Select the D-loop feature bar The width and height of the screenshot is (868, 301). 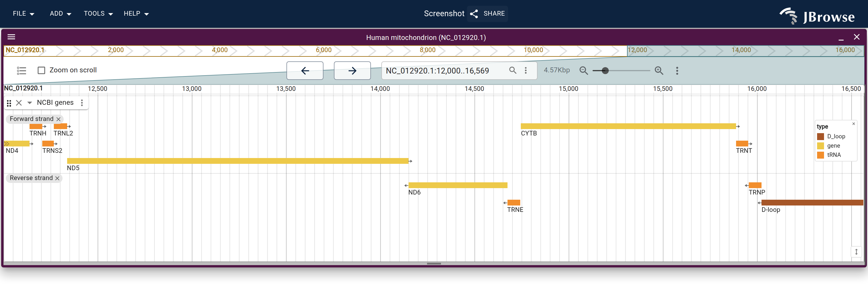tap(812, 202)
